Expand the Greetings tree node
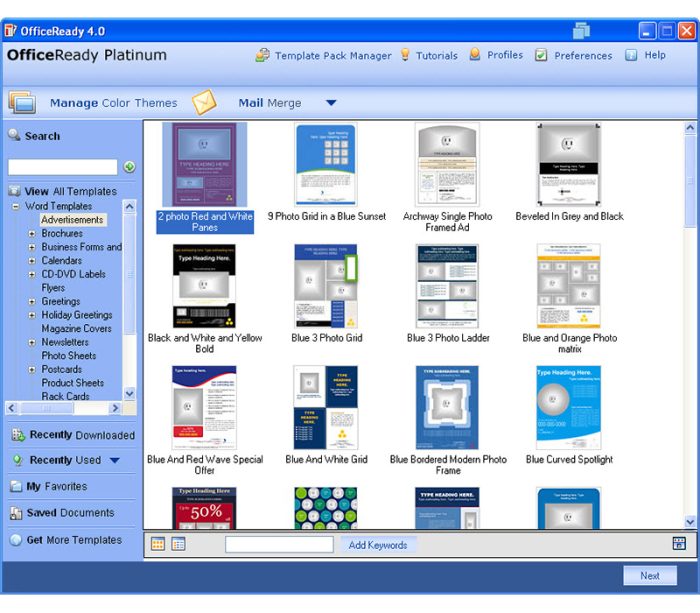The width and height of the screenshot is (700, 613). (32, 302)
